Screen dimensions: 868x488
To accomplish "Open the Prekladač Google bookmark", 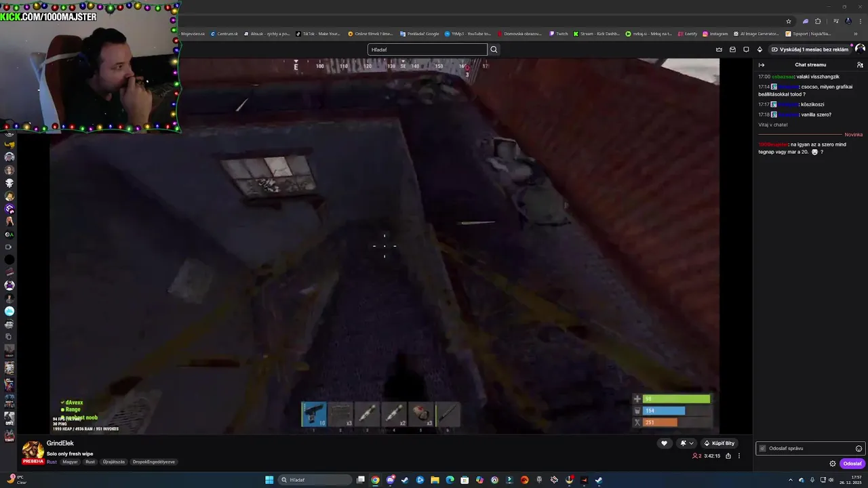I will [419, 34].
